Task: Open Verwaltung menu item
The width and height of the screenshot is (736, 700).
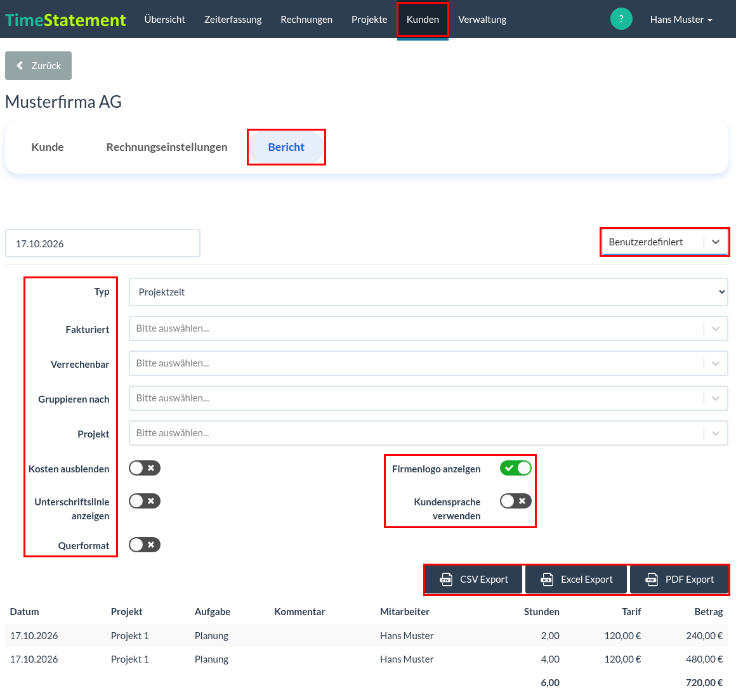Action: [x=482, y=20]
